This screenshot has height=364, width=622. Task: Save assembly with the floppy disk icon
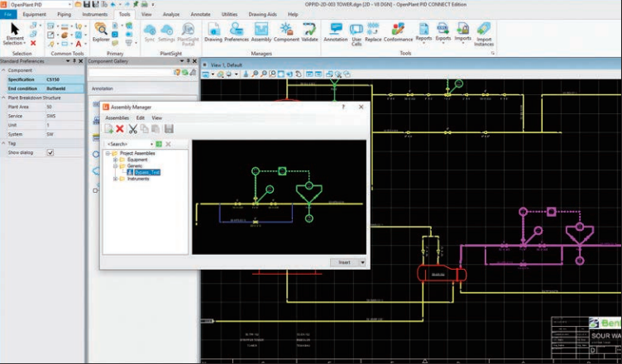click(x=169, y=128)
